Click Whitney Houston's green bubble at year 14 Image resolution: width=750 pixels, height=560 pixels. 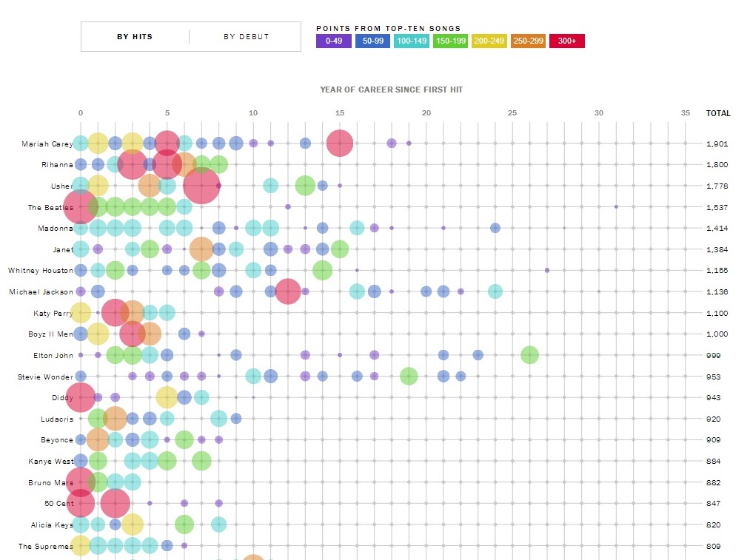point(322,271)
